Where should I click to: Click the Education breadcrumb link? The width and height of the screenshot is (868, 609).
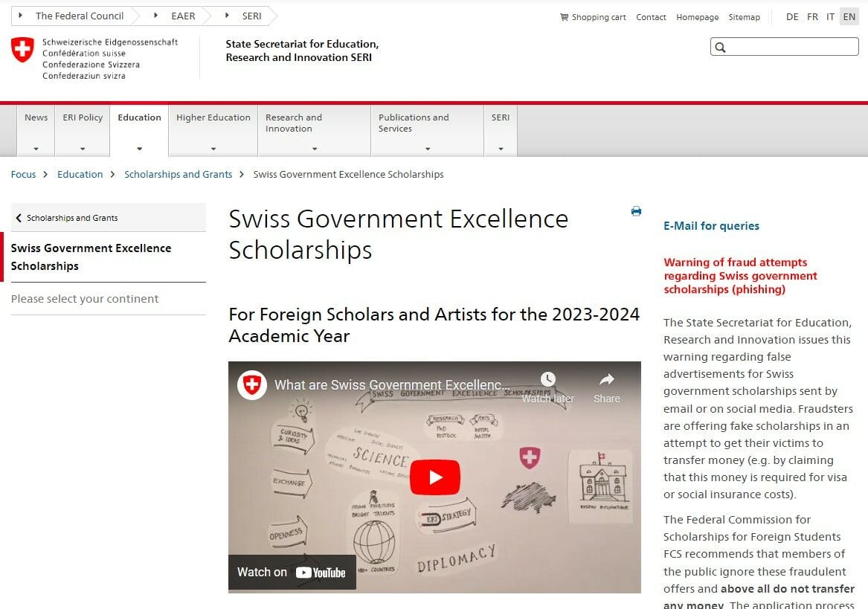80,175
